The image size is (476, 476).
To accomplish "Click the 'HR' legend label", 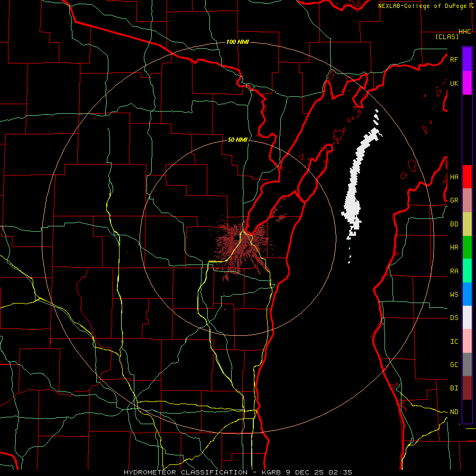I will click(454, 248).
